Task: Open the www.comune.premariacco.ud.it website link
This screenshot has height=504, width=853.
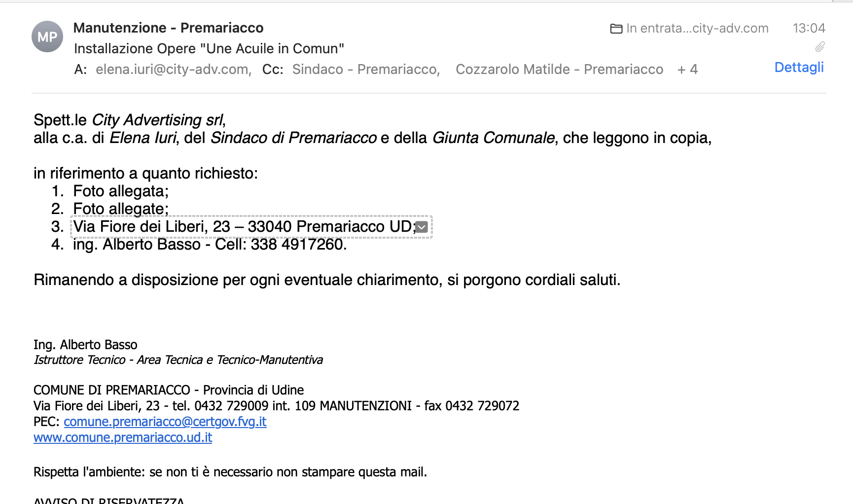Action: coord(123,437)
